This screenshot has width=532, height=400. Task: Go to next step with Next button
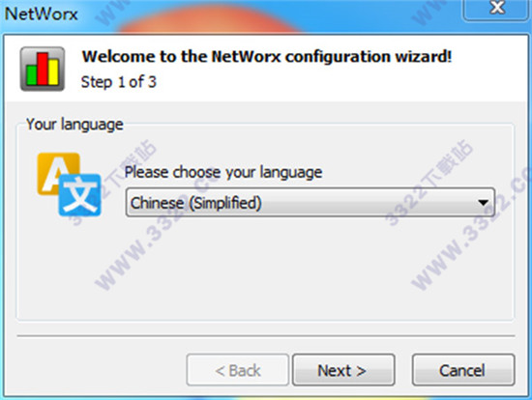[x=343, y=370]
